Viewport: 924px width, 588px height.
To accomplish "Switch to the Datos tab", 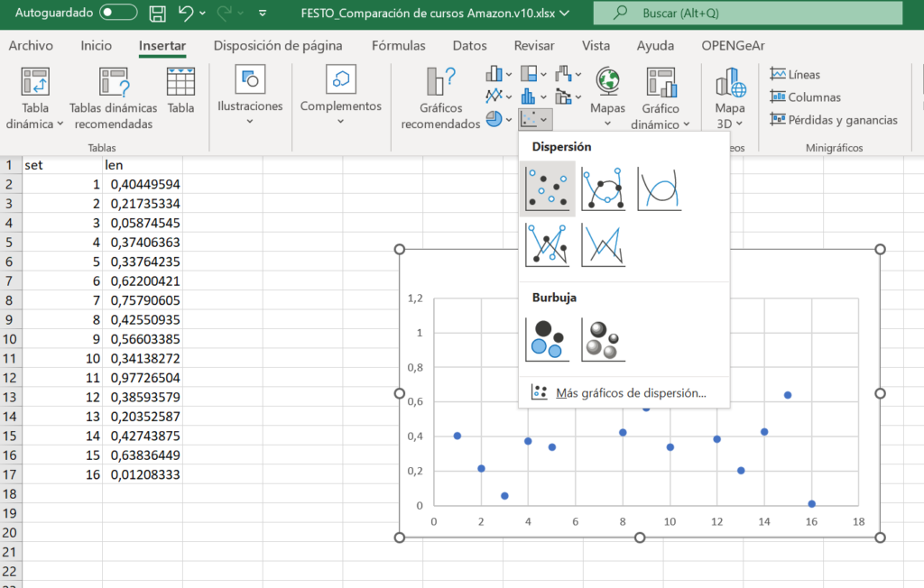I will [x=469, y=45].
